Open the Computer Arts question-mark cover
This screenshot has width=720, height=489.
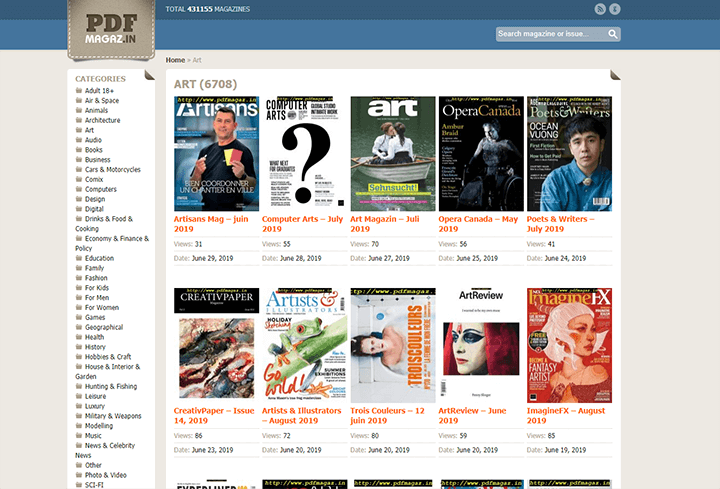tap(304, 154)
